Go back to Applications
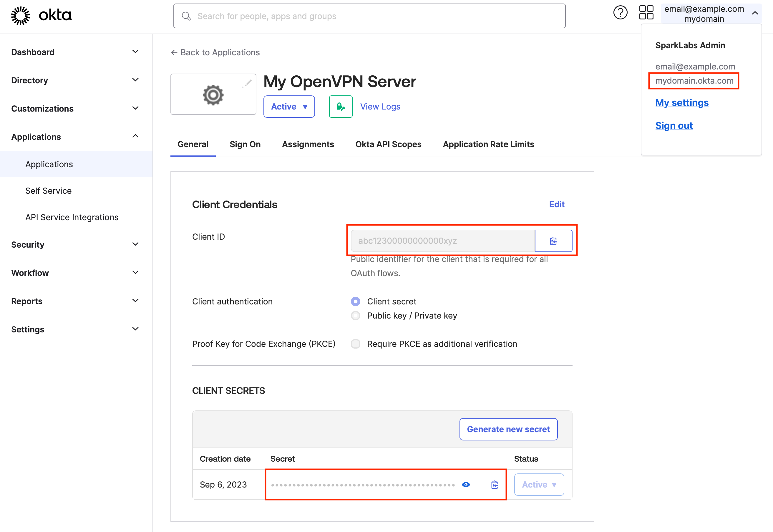773x532 pixels. [215, 52]
